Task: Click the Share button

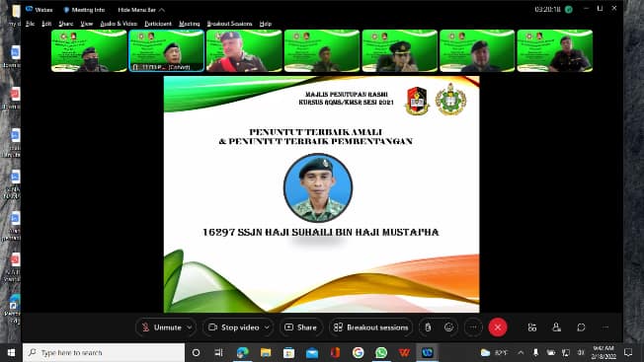Action: [301, 327]
